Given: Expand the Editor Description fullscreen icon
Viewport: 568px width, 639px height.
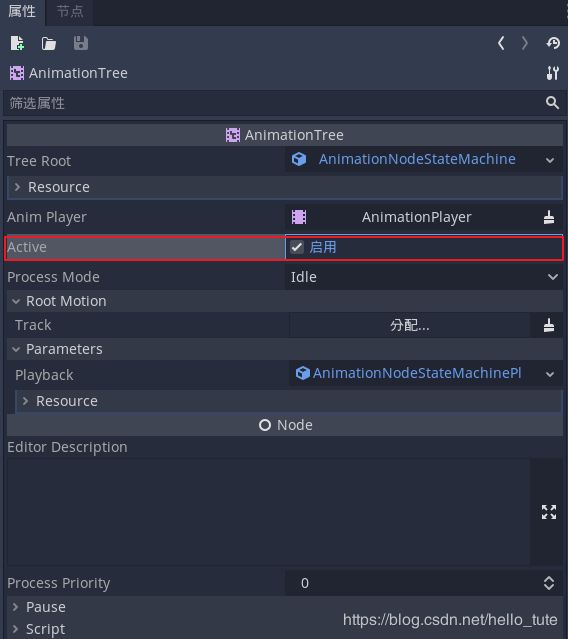Looking at the screenshot, I should [549, 512].
